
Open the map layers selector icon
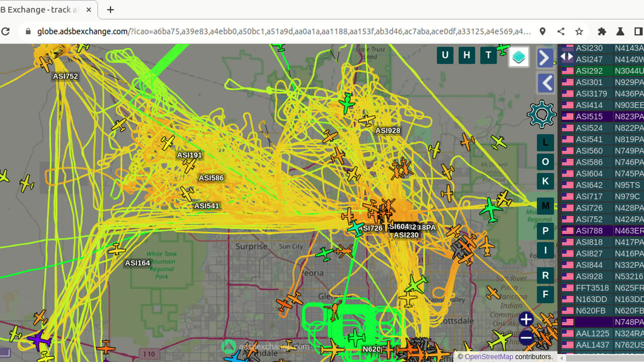tap(519, 57)
